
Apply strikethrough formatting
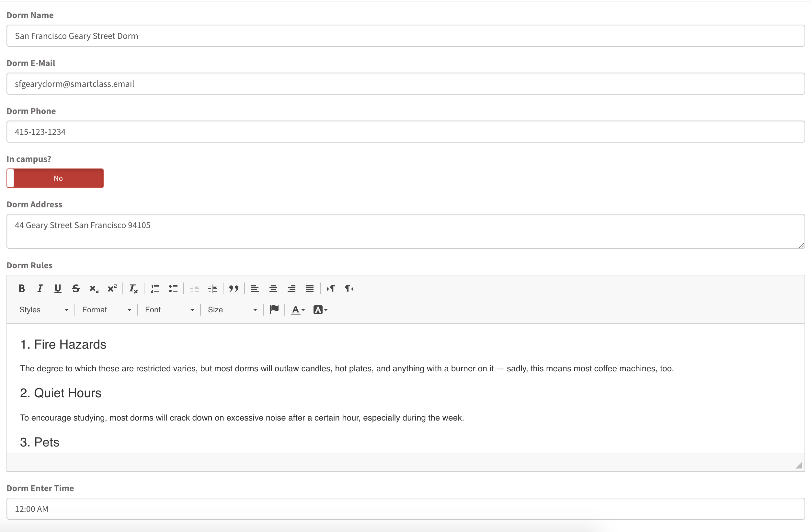(76, 289)
